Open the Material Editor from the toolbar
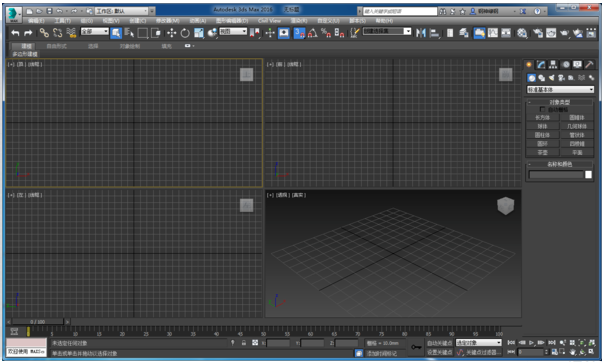Screen dimensions: 602x362 tap(522, 33)
